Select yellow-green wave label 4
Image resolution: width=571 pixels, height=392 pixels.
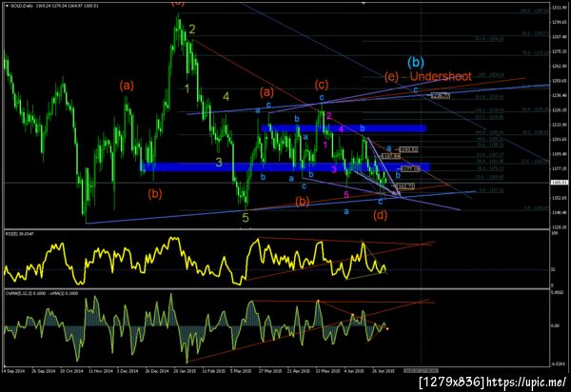point(226,96)
